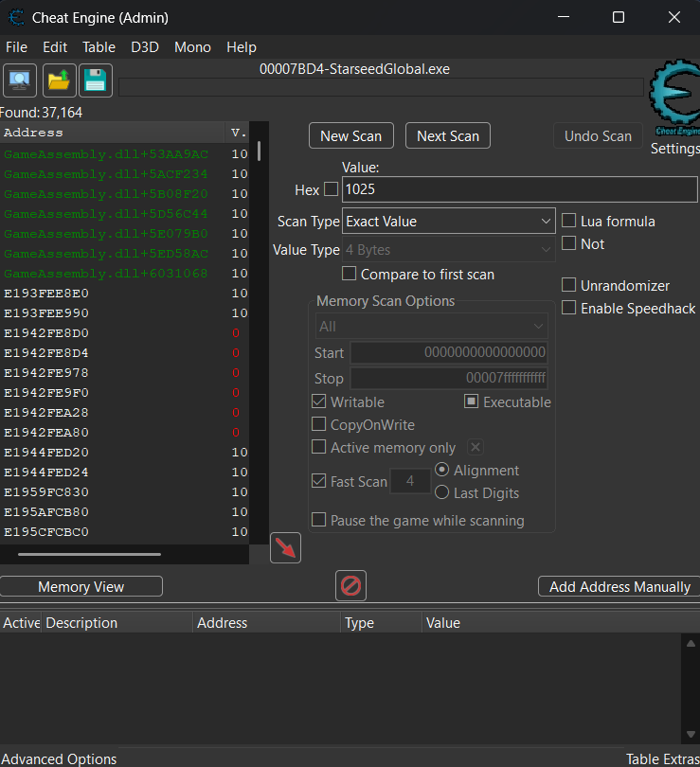Expand the Value Type dropdown
The height and width of the screenshot is (767, 700).
coord(448,250)
